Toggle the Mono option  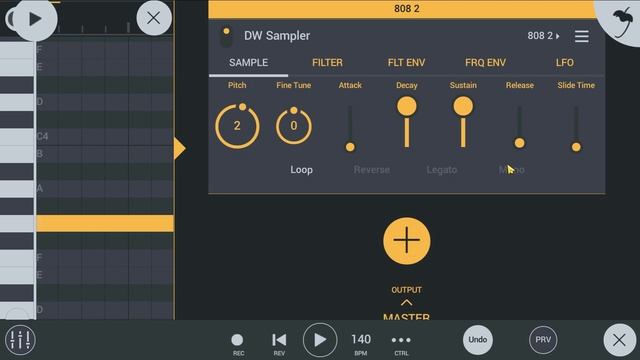point(511,170)
